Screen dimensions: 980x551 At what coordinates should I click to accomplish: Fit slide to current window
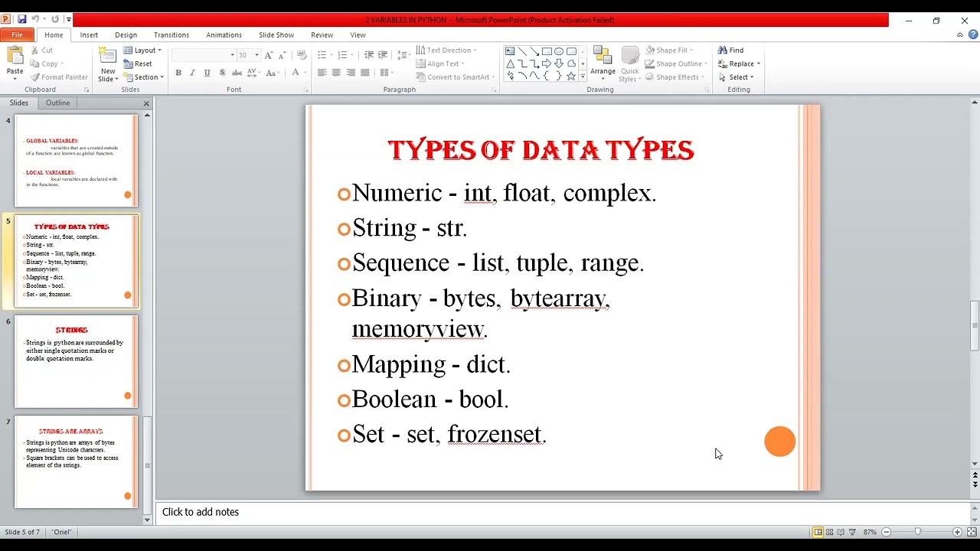point(972,532)
